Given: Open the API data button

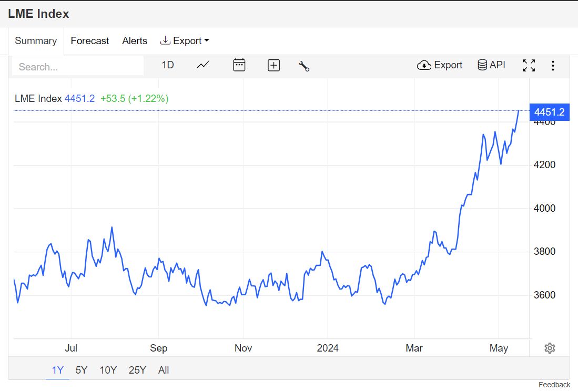Looking at the screenshot, I should click(491, 65).
